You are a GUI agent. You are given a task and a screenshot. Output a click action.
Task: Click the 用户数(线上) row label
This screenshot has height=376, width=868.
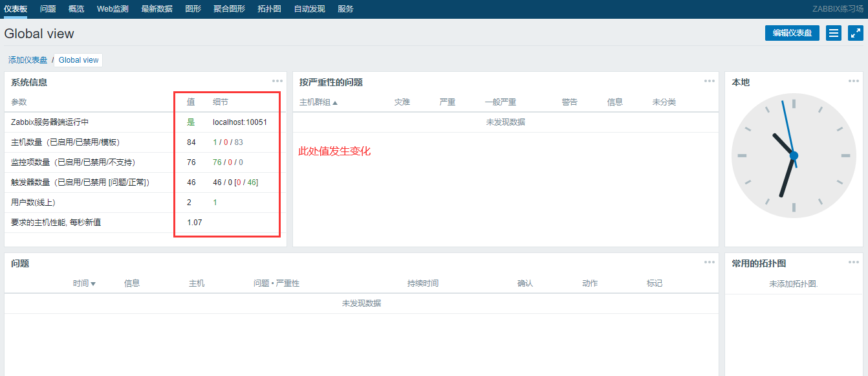tap(33, 203)
